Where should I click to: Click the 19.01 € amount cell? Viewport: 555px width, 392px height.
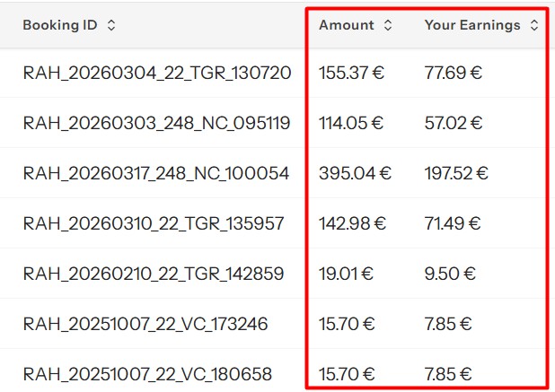tap(347, 274)
